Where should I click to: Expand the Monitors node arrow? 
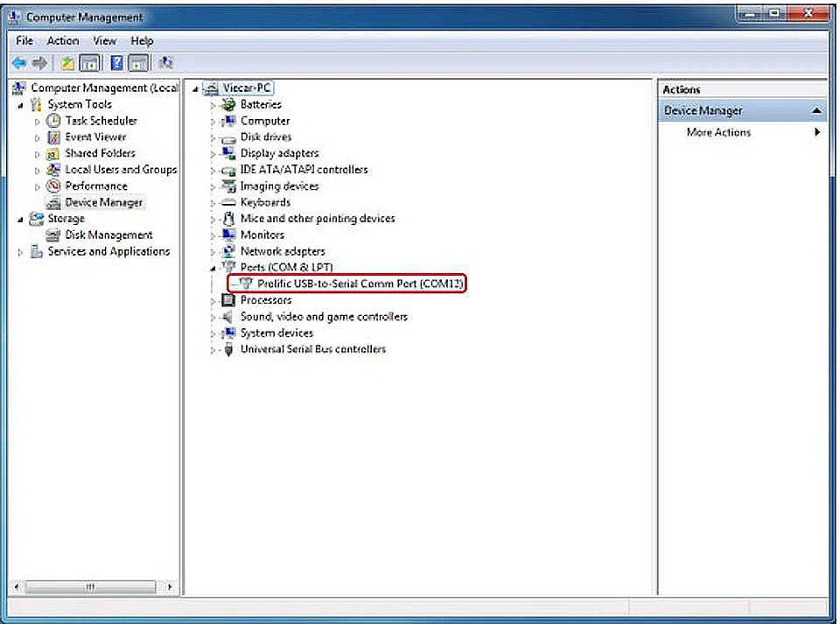[x=213, y=235]
